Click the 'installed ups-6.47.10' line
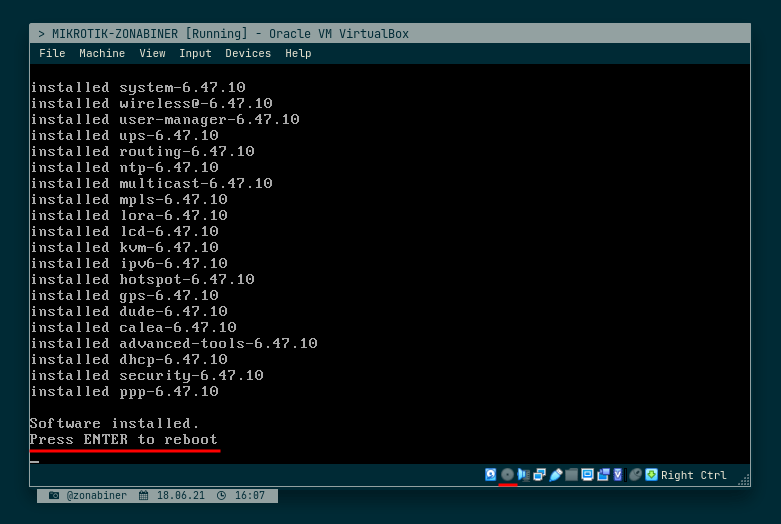 (x=125, y=135)
